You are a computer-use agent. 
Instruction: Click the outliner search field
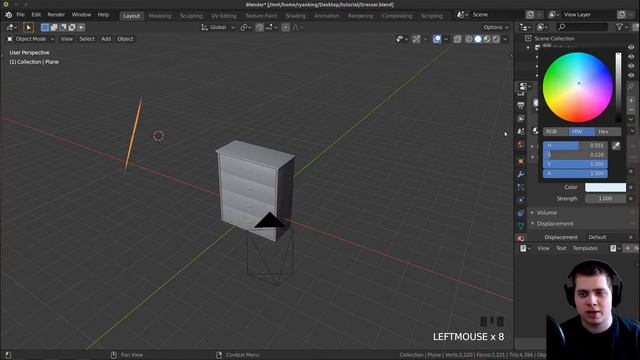pos(582,27)
